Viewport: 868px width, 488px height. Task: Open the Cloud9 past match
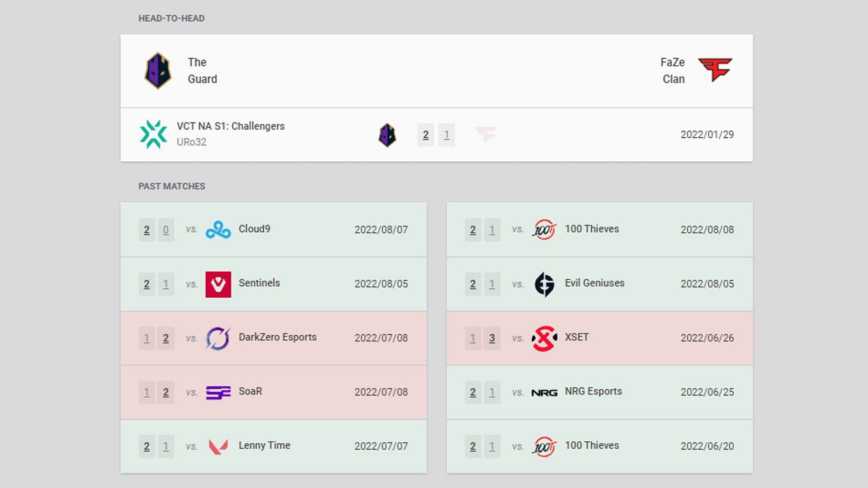click(x=274, y=230)
